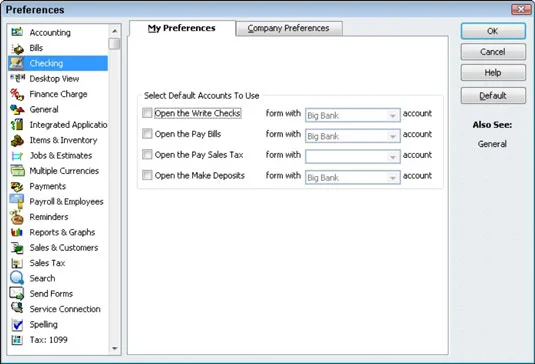
Task: Click the Items & Inventory icon
Action: click(x=17, y=140)
